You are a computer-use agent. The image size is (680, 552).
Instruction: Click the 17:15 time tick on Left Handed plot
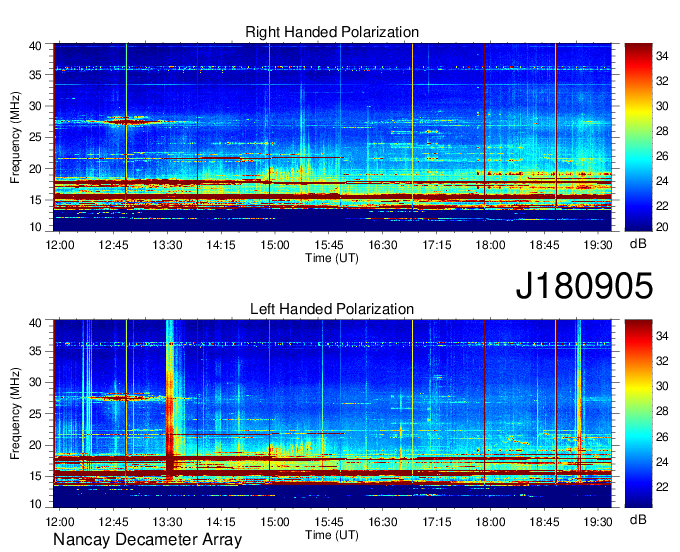(436, 521)
